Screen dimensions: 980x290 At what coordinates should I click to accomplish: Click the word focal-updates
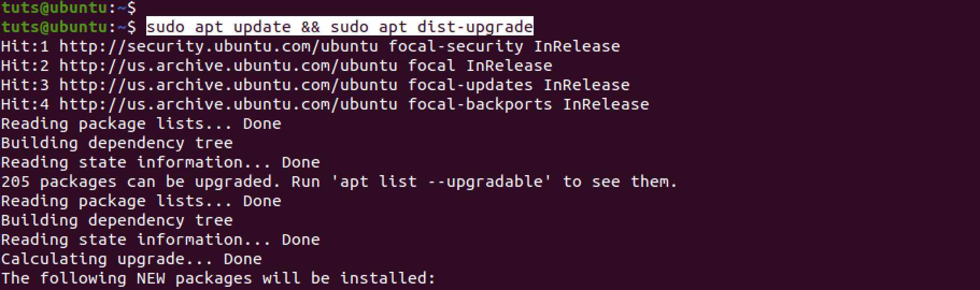coord(470,85)
